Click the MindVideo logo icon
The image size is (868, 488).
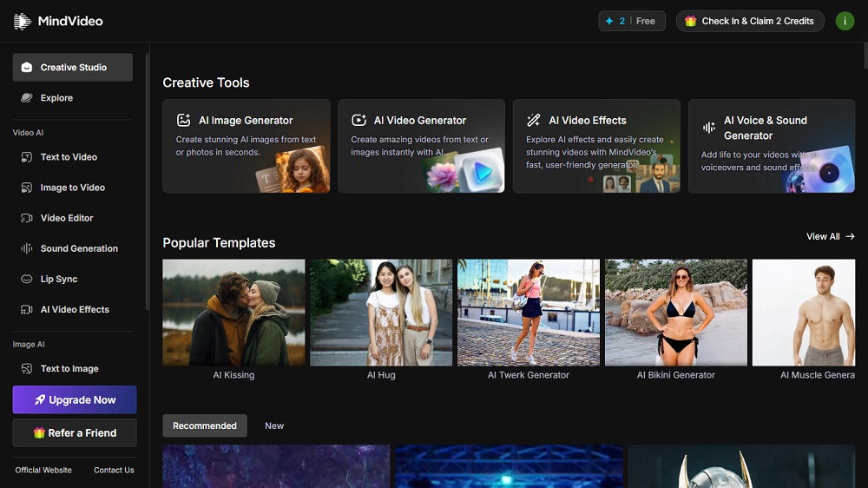click(23, 21)
